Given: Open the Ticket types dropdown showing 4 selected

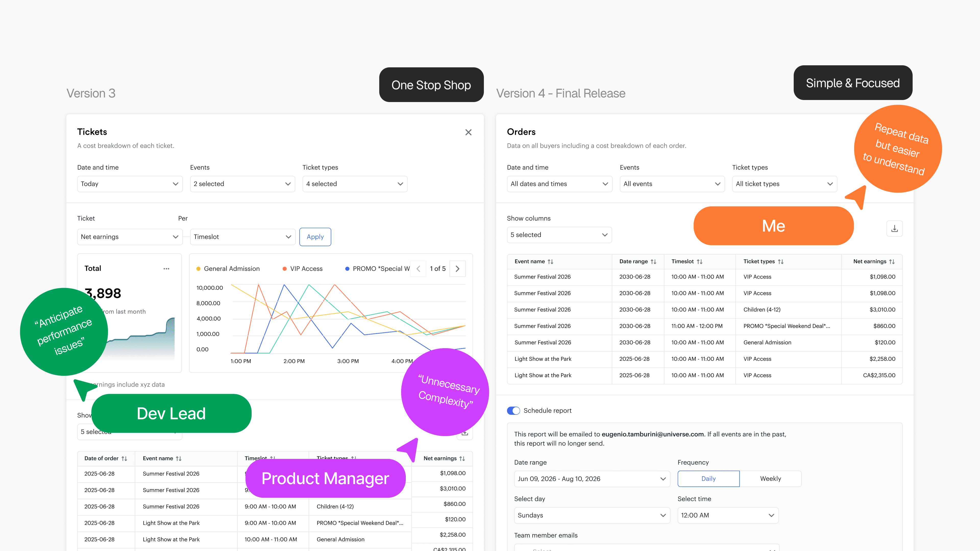Looking at the screenshot, I should pyautogui.click(x=355, y=184).
